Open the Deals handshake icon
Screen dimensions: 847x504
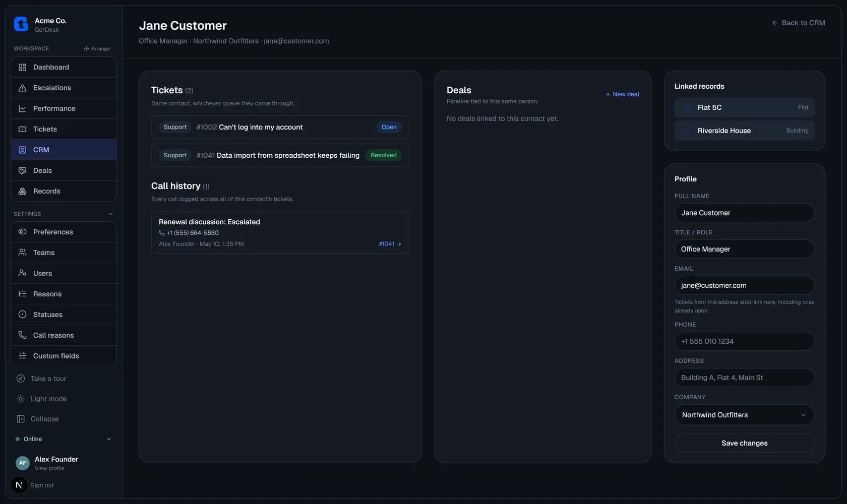(x=22, y=170)
